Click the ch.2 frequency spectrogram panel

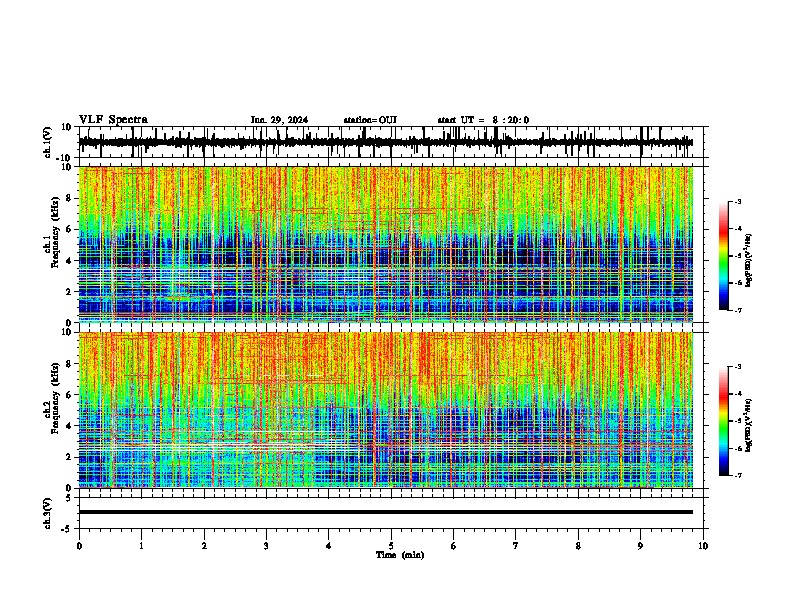coord(386,410)
